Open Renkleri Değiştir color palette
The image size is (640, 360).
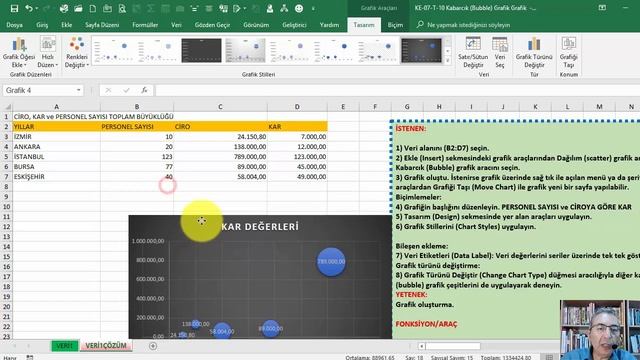click(x=77, y=52)
